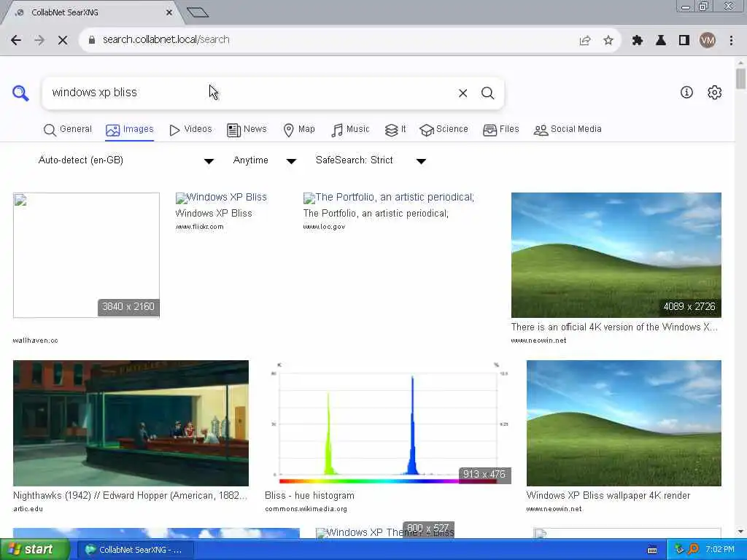
Task: Switch to the Music category tab
Action: tap(350, 130)
